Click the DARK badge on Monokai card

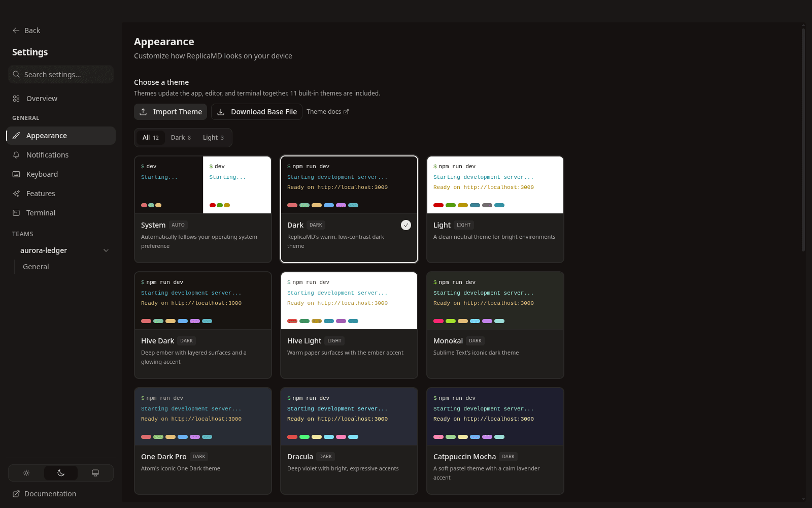(476, 341)
